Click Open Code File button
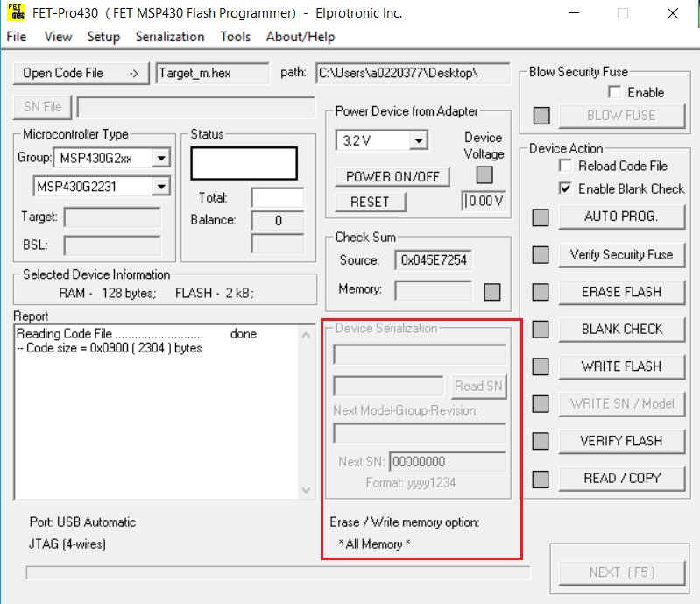The width and height of the screenshot is (700, 604). 81,74
